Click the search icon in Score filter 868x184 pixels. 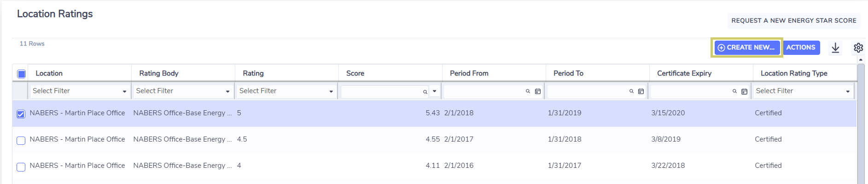(425, 92)
